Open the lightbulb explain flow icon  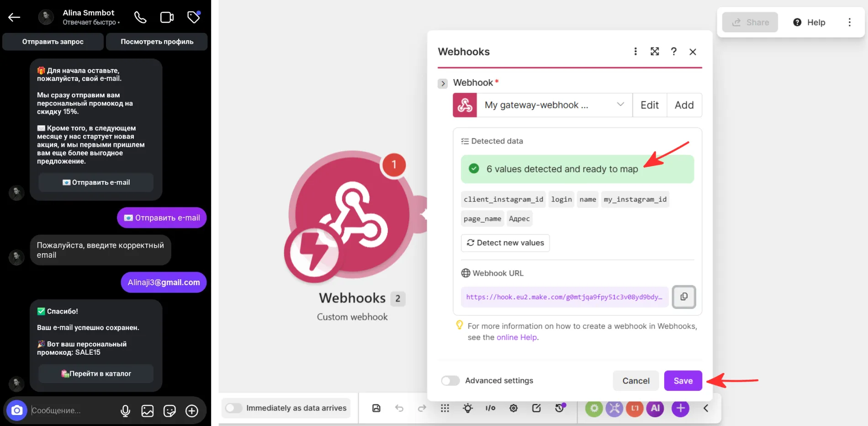(468, 408)
